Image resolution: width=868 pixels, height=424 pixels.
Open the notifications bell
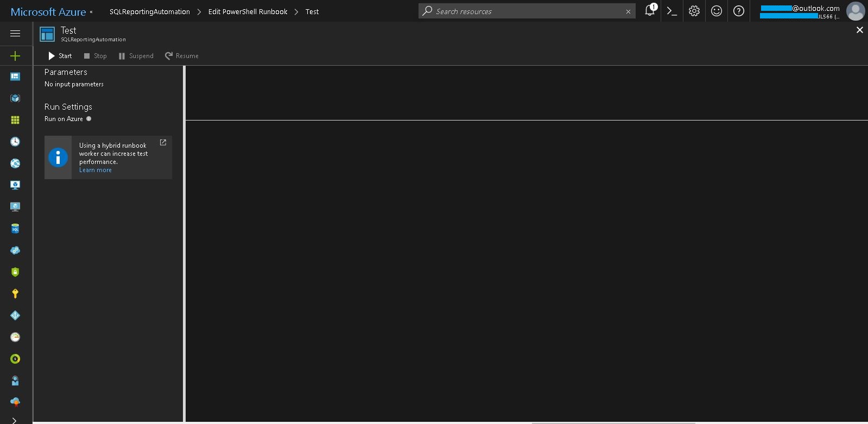pyautogui.click(x=650, y=11)
